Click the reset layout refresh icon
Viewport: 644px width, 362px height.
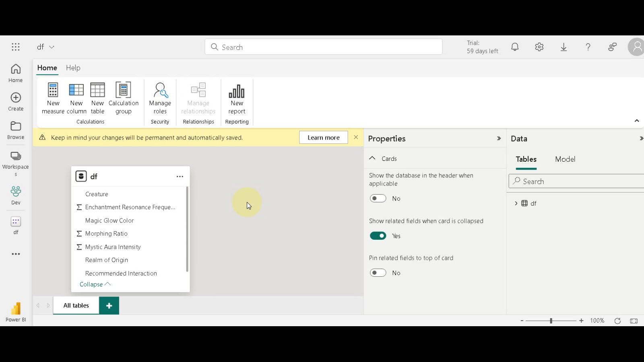[x=617, y=321]
